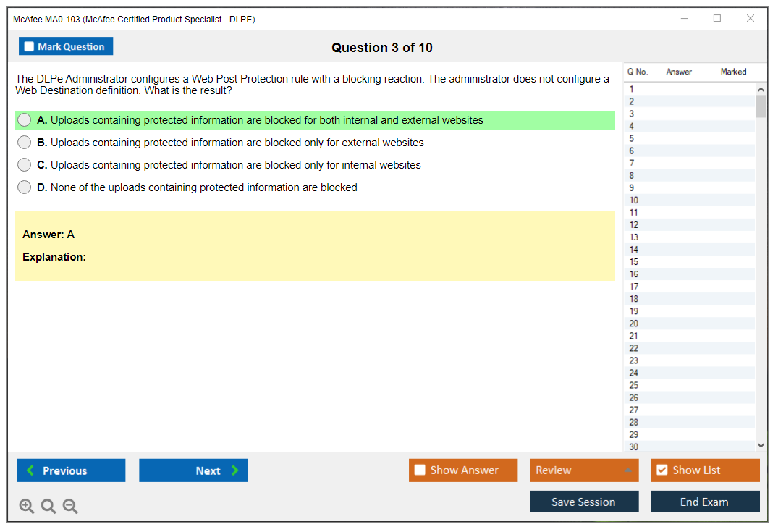The height and width of the screenshot is (532, 778).
Task: Open the Review dropdown menu
Action: click(584, 470)
